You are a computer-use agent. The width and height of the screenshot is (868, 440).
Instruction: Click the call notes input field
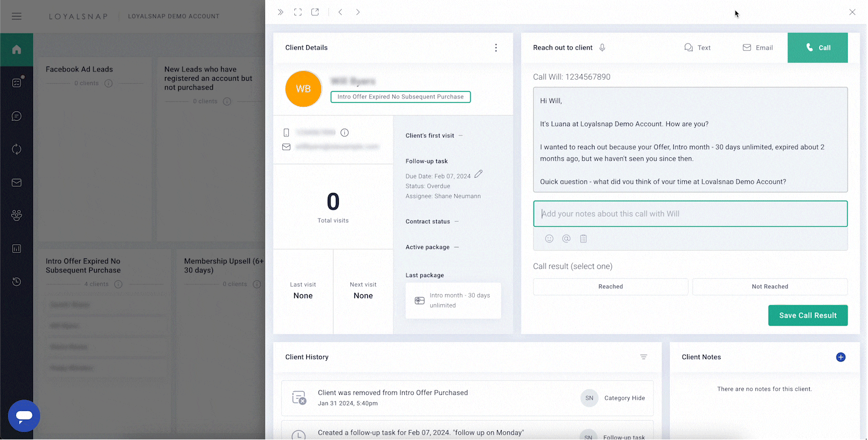point(690,214)
